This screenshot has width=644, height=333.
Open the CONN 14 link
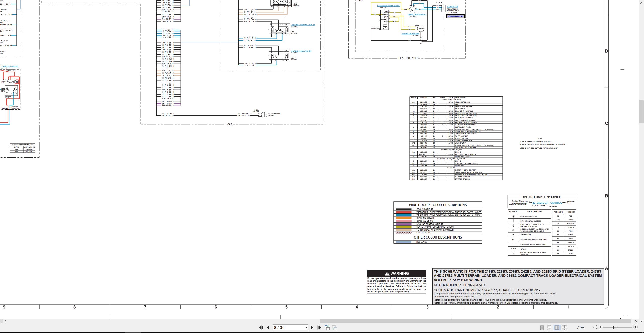[452, 7]
